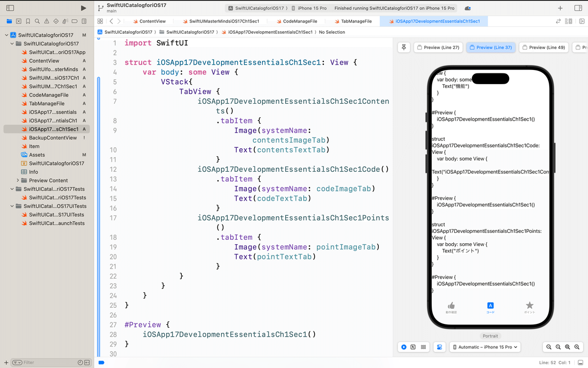Open the Library with the plus button

561,8
